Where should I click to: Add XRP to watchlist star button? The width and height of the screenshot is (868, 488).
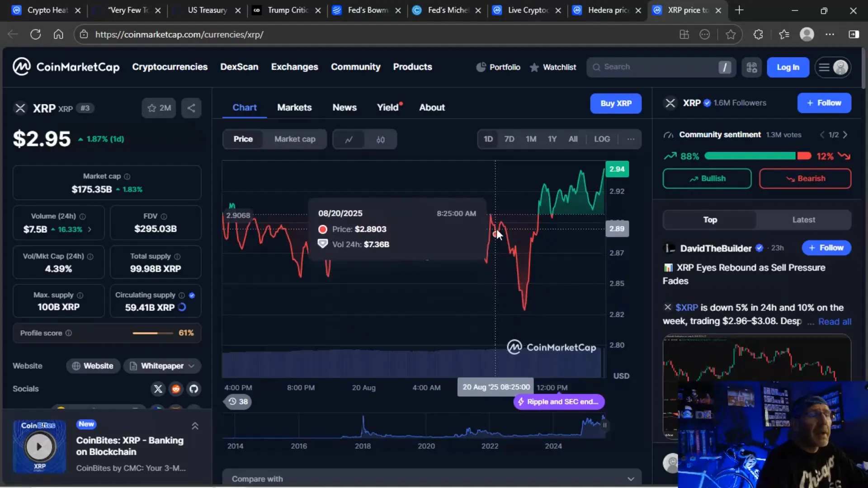159,108
